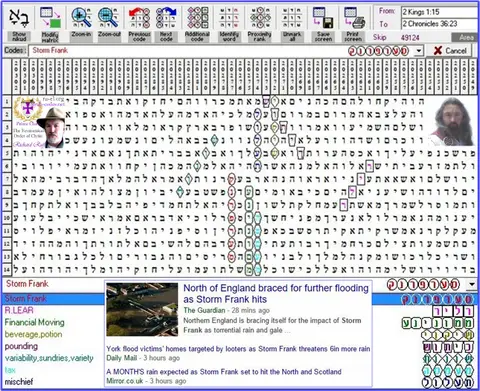Image resolution: width=480 pixels, height=391 pixels.
Task: Select R.LEAR in the code list
Action: point(19,310)
